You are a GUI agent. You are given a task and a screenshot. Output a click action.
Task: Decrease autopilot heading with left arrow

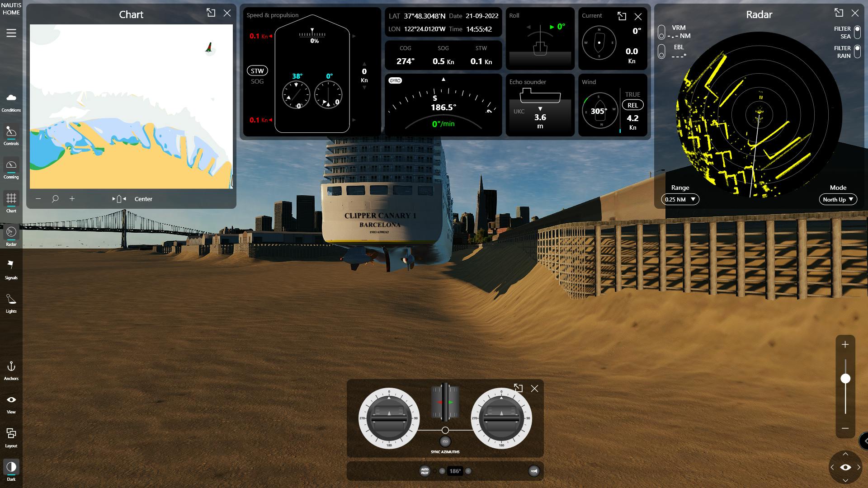coord(442,471)
